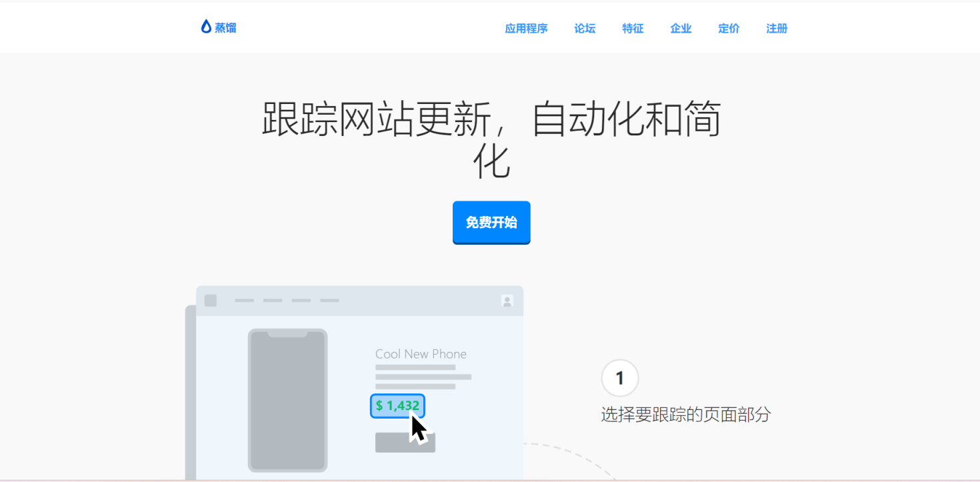Screen dimensions: 980x482
Task: Click the 企业 navigation link
Action: pos(681,29)
